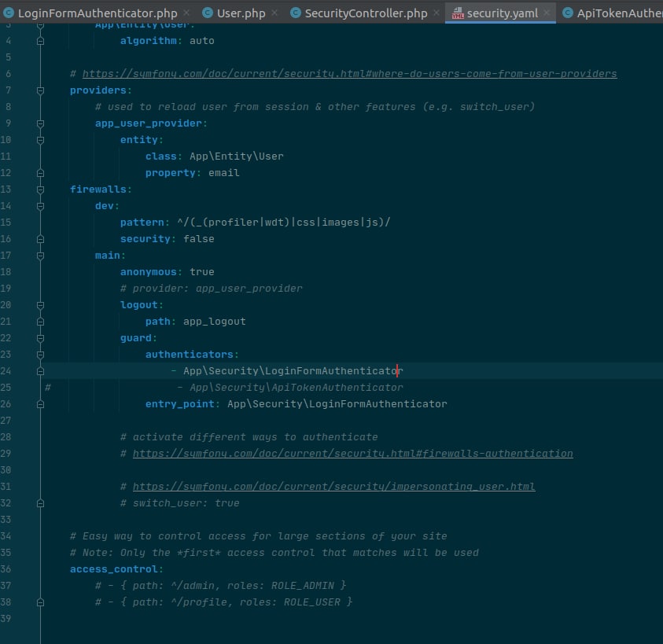Click the 'app_logout' path value
The image size is (663, 644).
[x=215, y=321]
